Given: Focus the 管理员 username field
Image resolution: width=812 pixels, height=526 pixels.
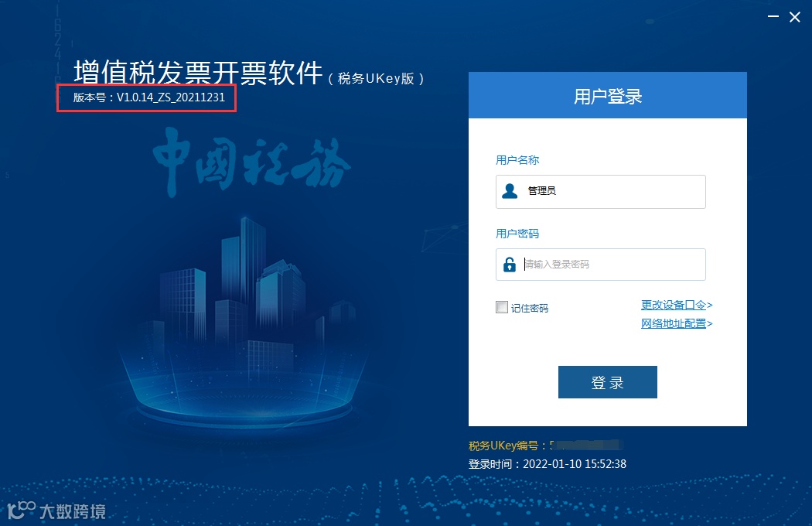Looking at the screenshot, I should click(x=601, y=192).
